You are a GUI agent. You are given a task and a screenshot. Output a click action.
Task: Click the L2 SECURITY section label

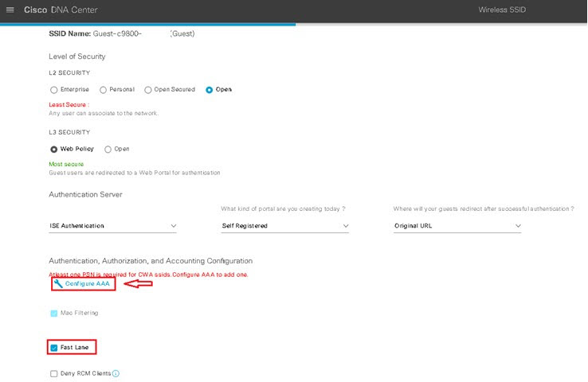pyautogui.click(x=69, y=72)
